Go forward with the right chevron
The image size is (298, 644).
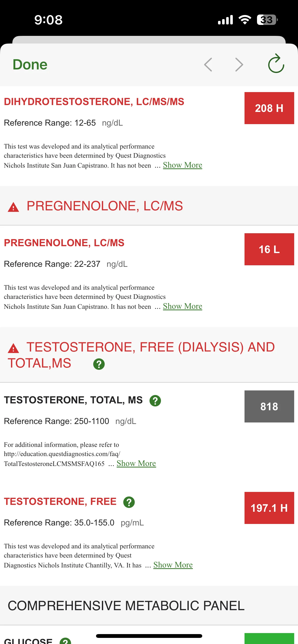[239, 65]
